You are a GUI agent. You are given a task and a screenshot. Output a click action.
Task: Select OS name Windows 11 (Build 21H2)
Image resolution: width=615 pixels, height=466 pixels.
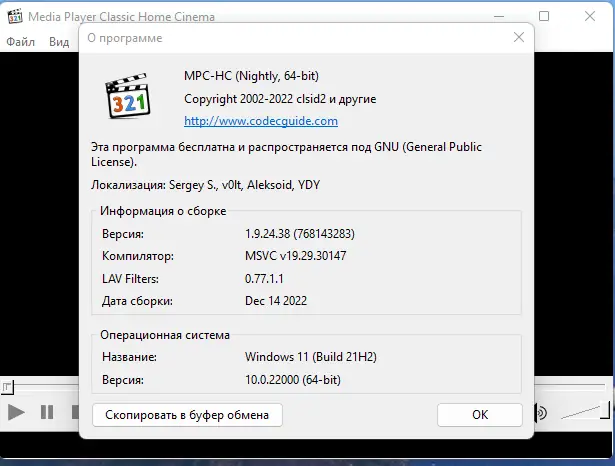[x=311, y=357]
